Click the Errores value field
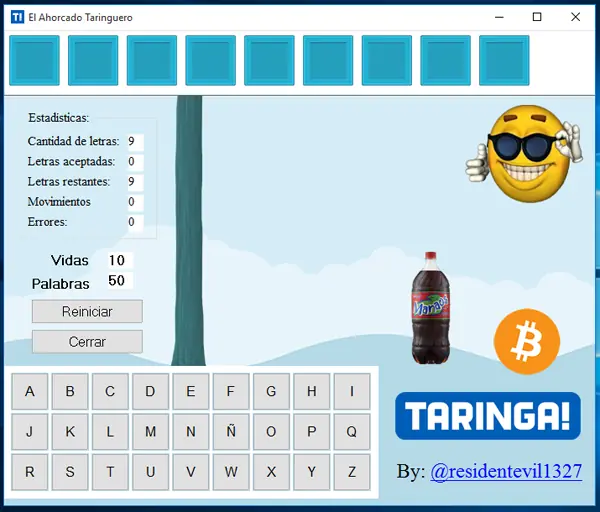This screenshot has width=600, height=512. coord(135,222)
